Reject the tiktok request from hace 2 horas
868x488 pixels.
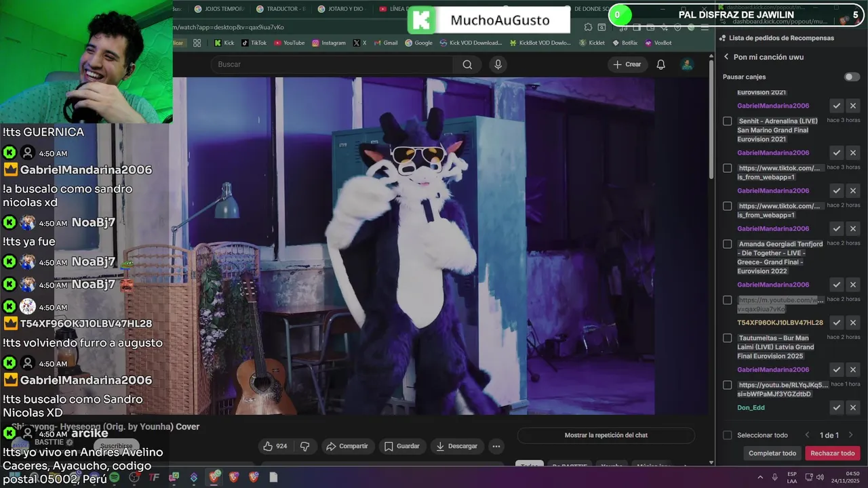(853, 229)
